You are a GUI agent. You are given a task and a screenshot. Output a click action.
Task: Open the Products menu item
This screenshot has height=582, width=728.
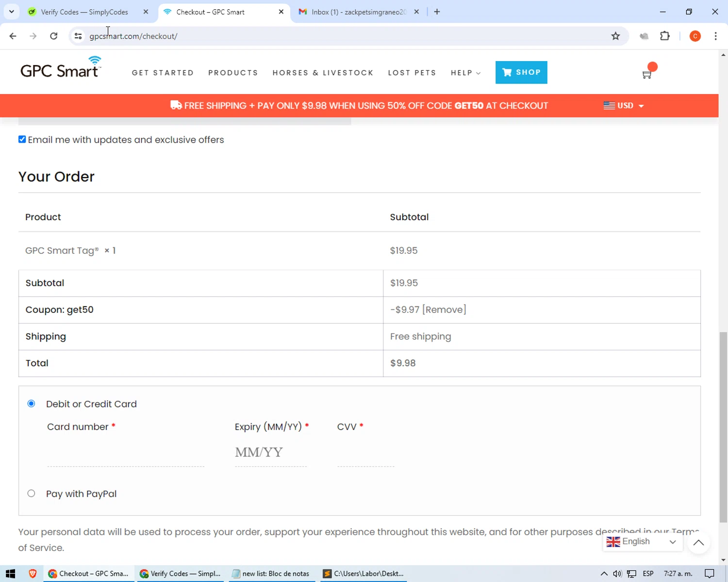coord(233,73)
